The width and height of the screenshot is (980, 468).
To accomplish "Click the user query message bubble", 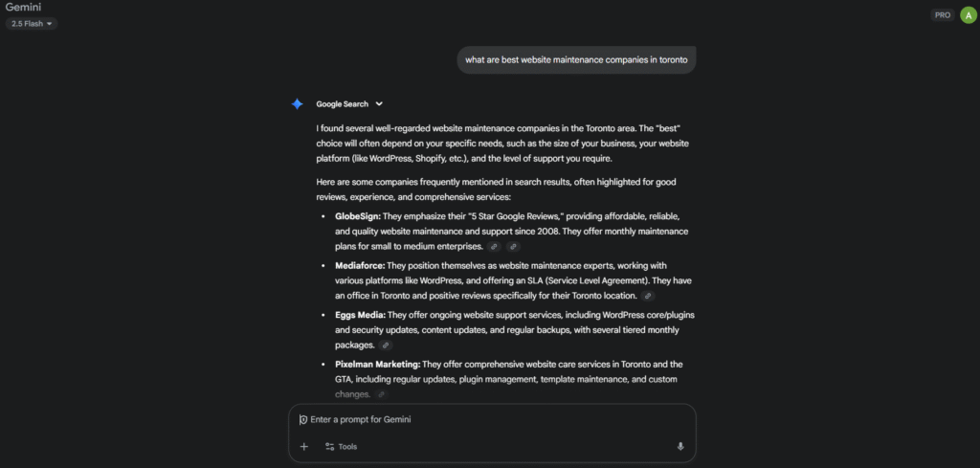I will (x=576, y=60).
